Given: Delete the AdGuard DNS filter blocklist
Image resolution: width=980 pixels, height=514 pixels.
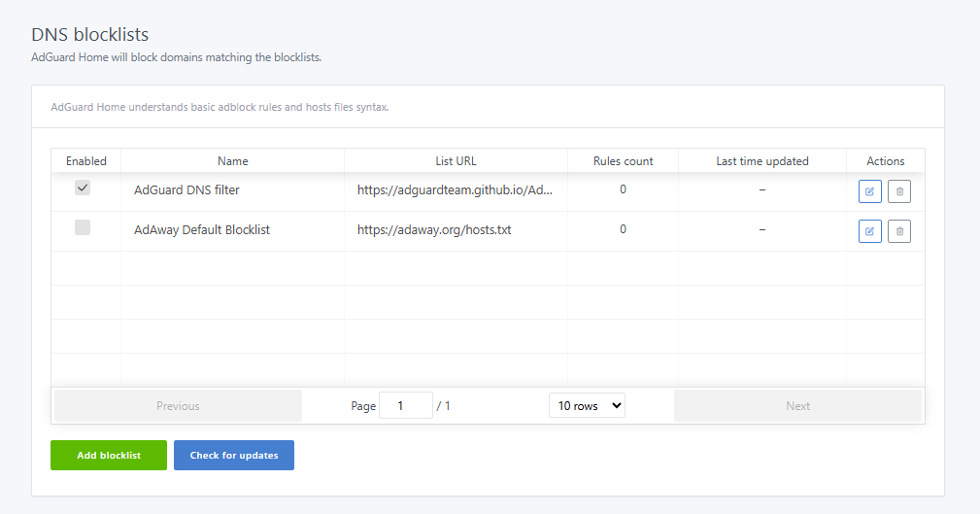Looking at the screenshot, I should (899, 191).
